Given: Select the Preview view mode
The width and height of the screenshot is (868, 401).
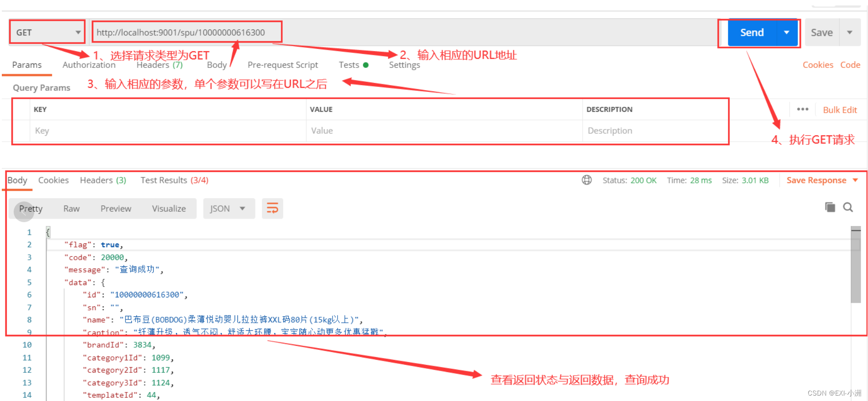Looking at the screenshot, I should [116, 209].
